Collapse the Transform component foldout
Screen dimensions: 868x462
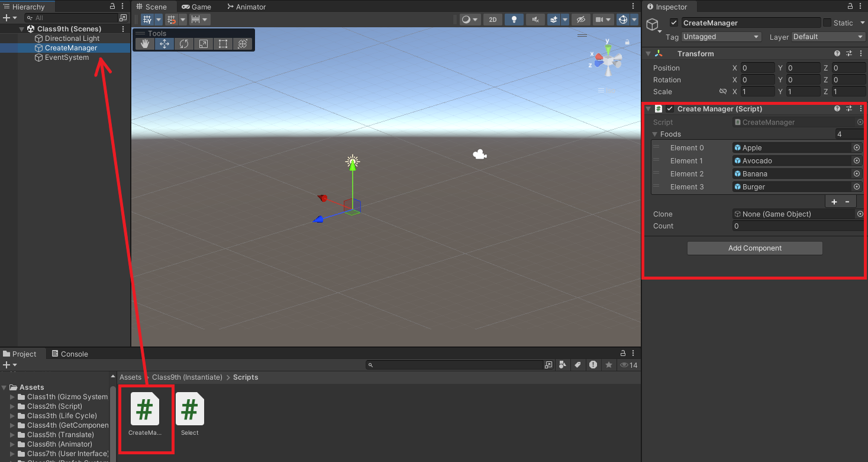tap(648, 53)
